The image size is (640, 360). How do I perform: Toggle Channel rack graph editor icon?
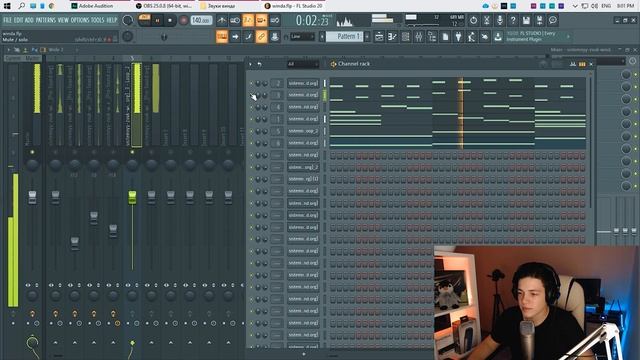(x=573, y=64)
